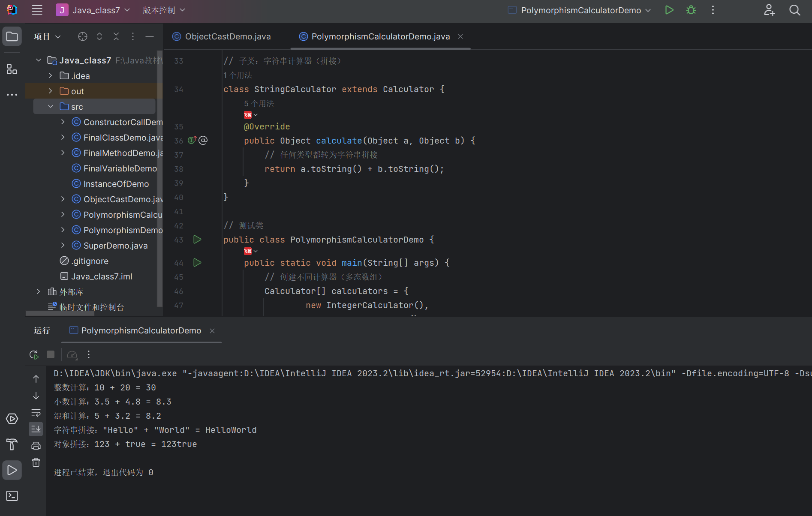Collapse all items in project tree
The width and height of the screenshot is (812, 516).
click(x=116, y=36)
